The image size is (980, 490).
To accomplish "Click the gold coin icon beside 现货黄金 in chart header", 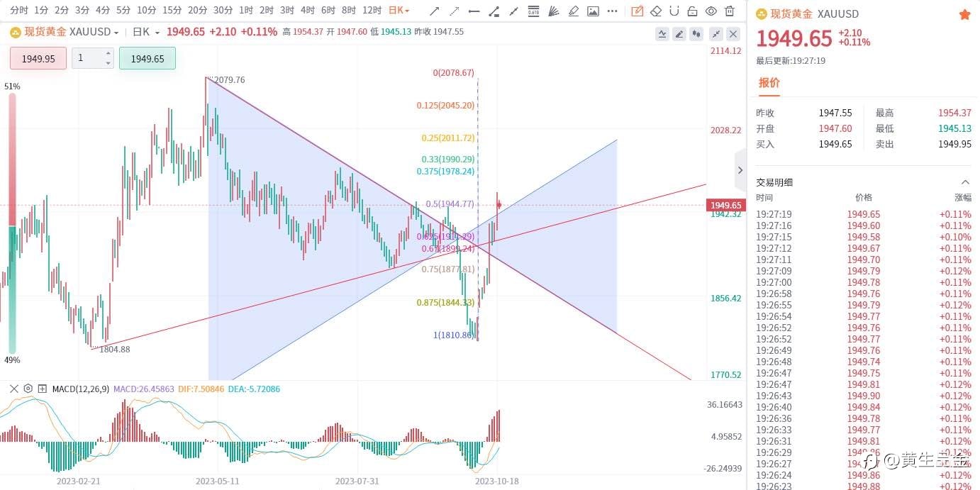I will click(x=15, y=32).
